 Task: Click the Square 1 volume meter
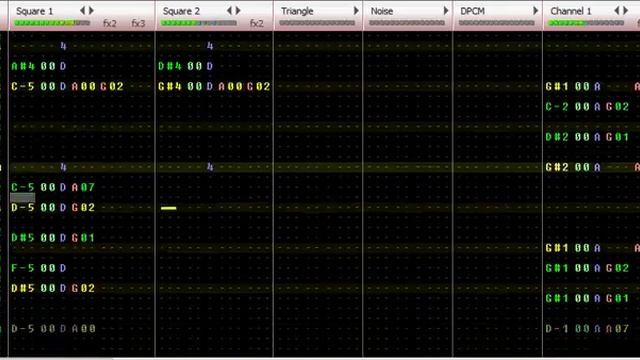click(52, 23)
